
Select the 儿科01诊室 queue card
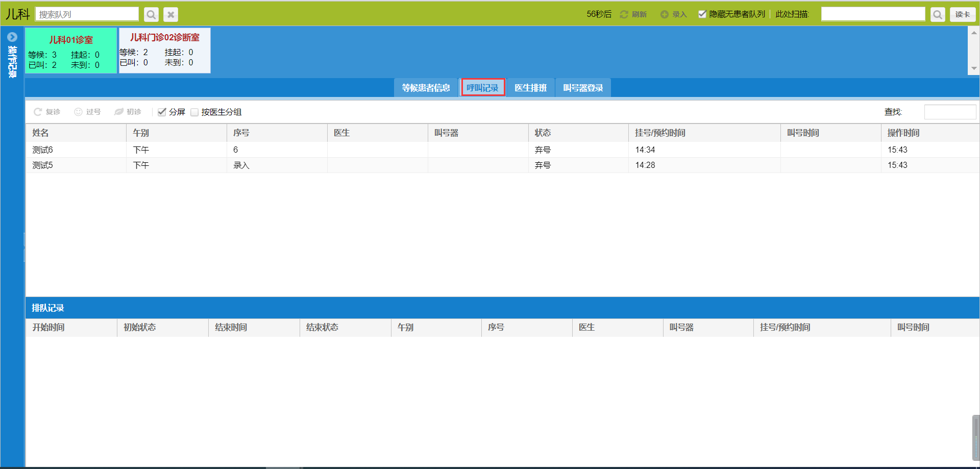pyautogui.click(x=71, y=51)
